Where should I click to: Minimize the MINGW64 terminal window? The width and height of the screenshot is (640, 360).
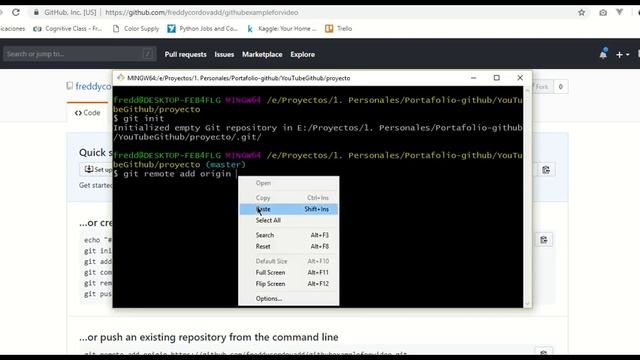(473, 78)
